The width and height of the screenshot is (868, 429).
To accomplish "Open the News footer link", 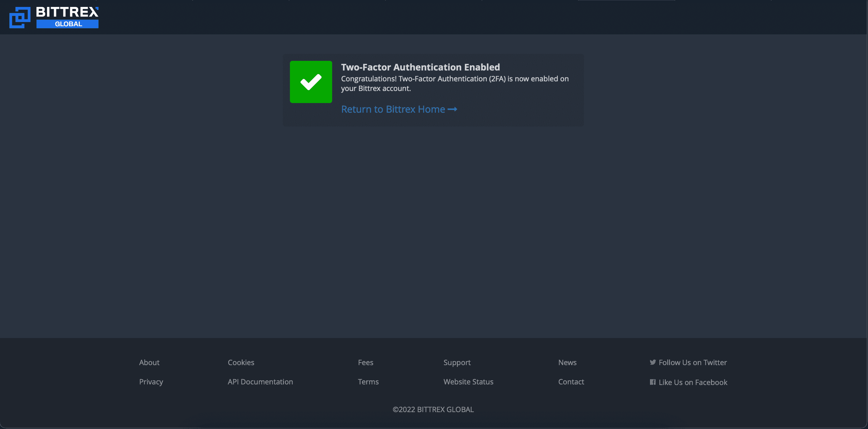I will [x=568, y=362].
